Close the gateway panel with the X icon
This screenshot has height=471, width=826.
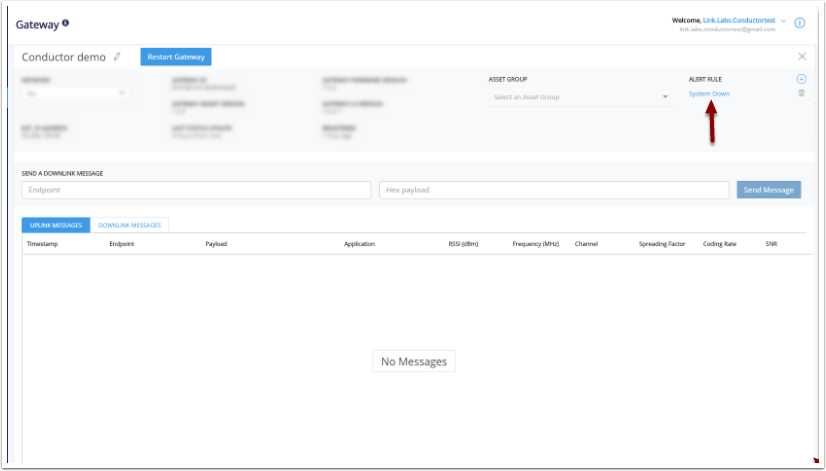[x=802, y=57]
